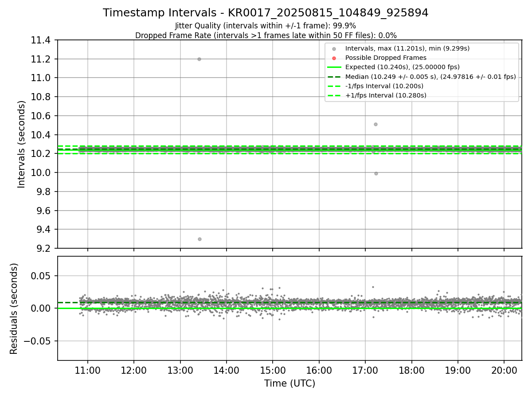
Task: Click the '11.4' y-axis tick label
Action: pyautogui.click(x=41, y=40)
